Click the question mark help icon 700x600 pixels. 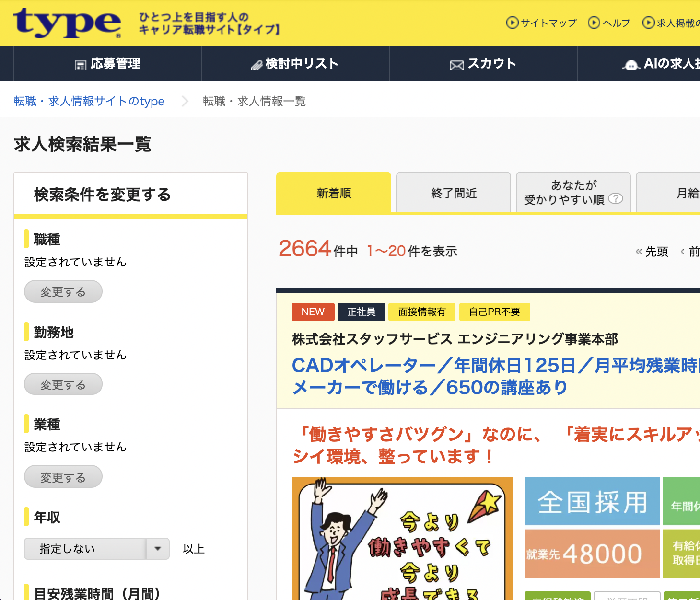click(616, 198)
